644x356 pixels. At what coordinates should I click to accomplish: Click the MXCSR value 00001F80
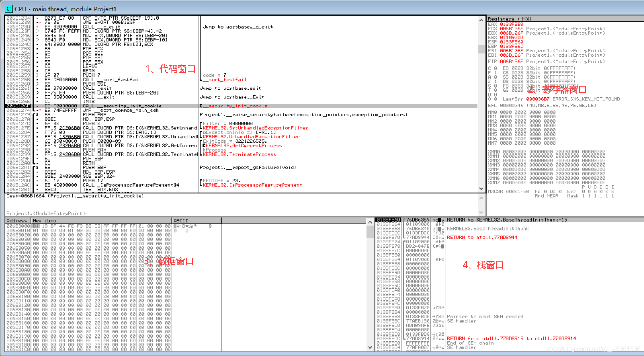(x=517, y=191)
